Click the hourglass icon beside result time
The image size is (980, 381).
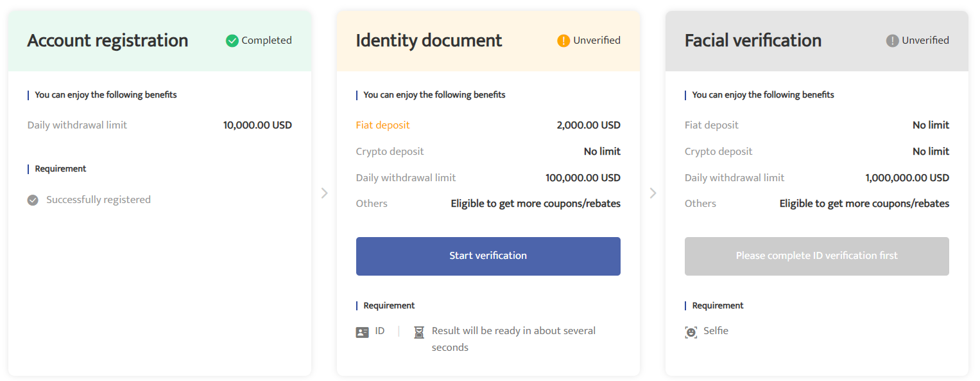(419, 332)
